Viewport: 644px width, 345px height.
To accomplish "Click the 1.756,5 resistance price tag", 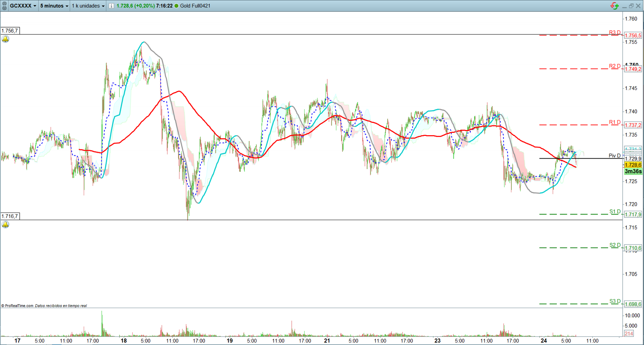I will pyautogui.click(x=633, y=36).
